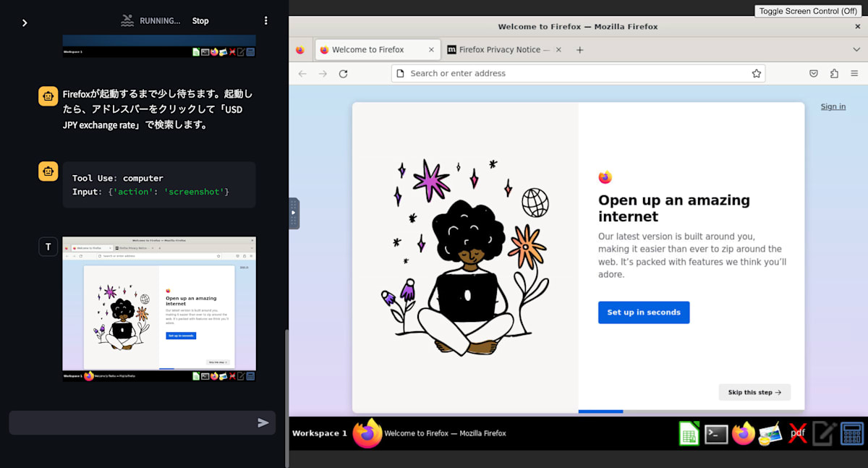The width and height of the screenshot is (868, 468).
Task: Toggle Screen Control off button
Action: click(808, 11)
